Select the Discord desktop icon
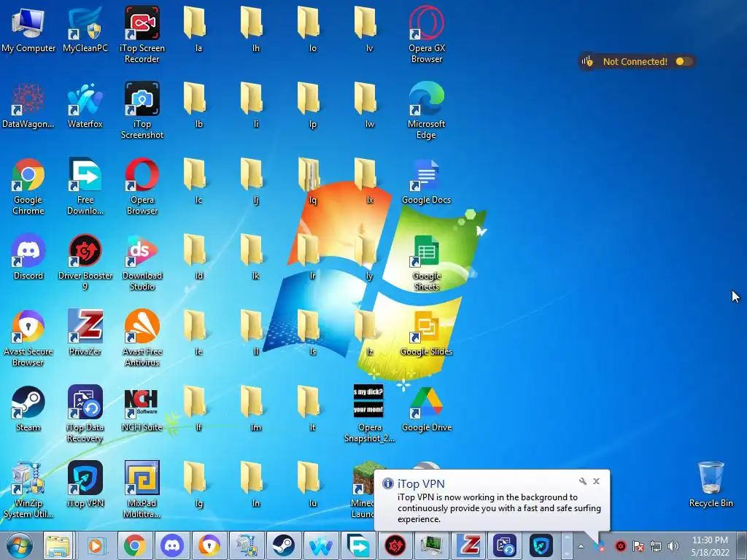 28,257
